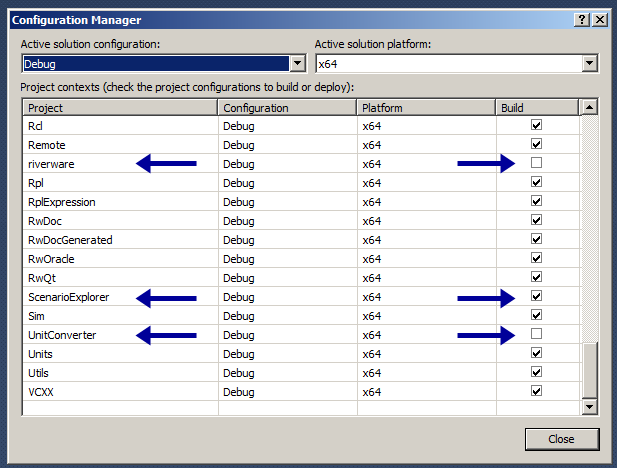Screen dimensions: 617x468
Task: Uncheck Build for ScenarioExplorer project
Action: click(536, 296)
